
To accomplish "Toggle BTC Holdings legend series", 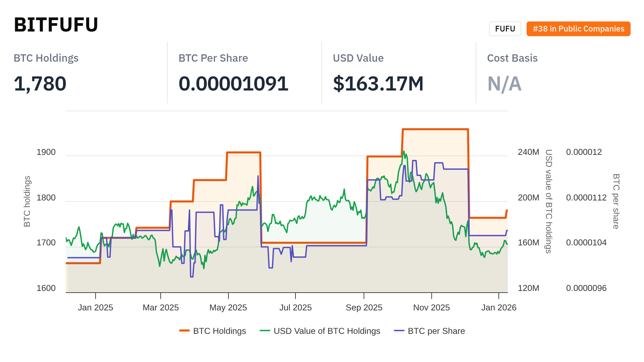I will coord(219,331).
